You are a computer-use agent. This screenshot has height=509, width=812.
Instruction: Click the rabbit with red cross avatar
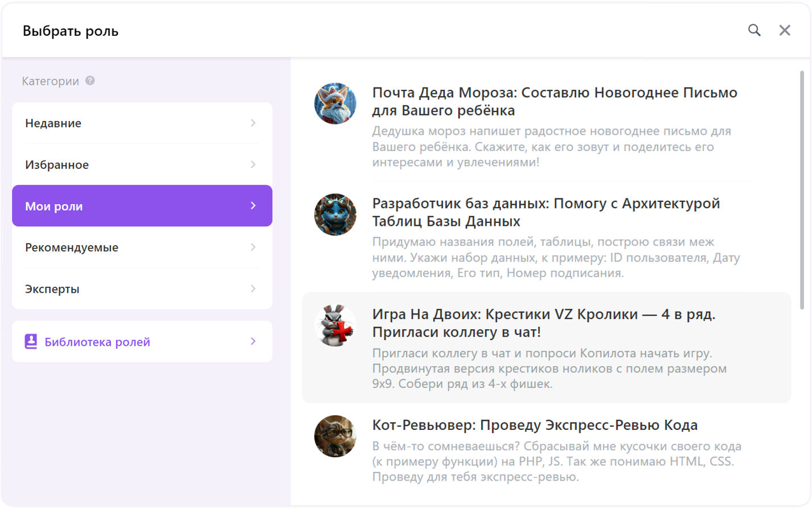click(335, 326)
